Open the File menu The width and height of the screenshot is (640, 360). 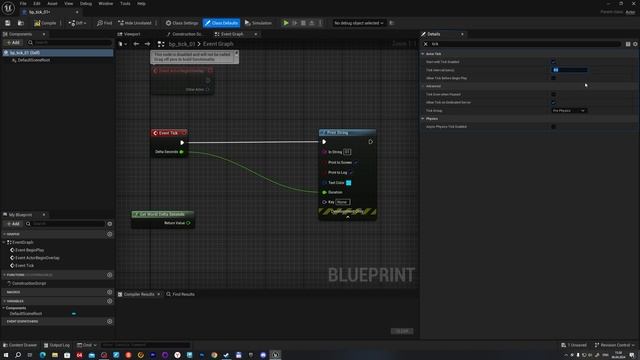pos(23,4)
